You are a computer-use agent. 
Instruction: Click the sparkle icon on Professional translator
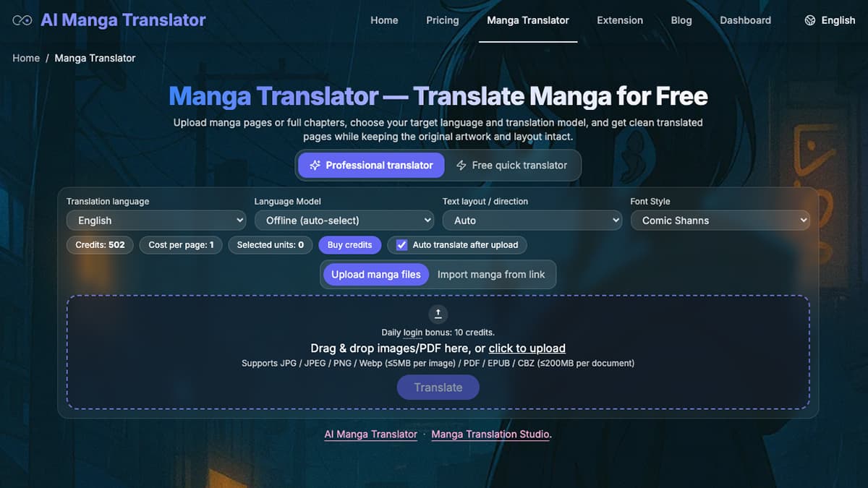coord(315,165)
